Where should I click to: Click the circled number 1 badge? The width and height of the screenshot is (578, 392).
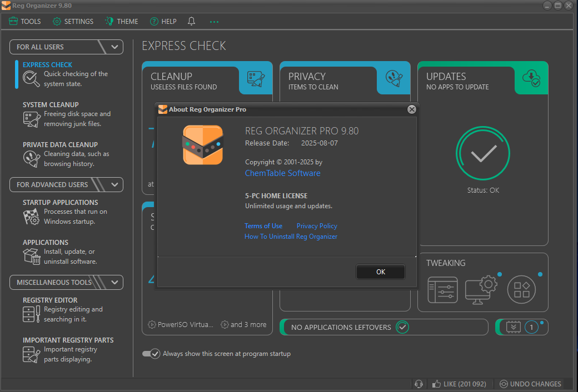[531, 327]
